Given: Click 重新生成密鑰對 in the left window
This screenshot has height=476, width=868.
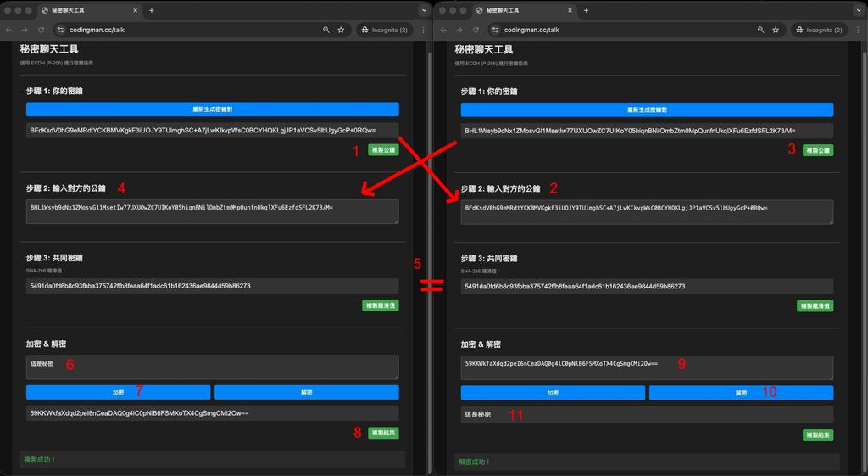Looking at the screenshot, I should [212, 109].
